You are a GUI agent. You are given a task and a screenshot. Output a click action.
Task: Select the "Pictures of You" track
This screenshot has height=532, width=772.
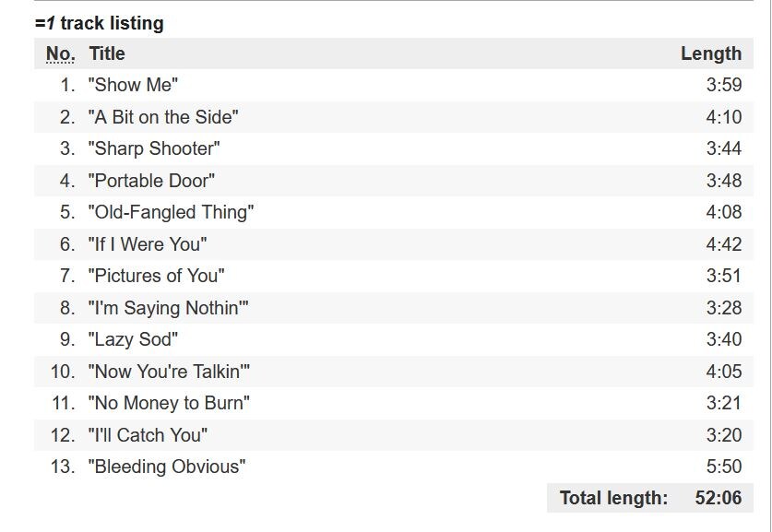(156, 277)
